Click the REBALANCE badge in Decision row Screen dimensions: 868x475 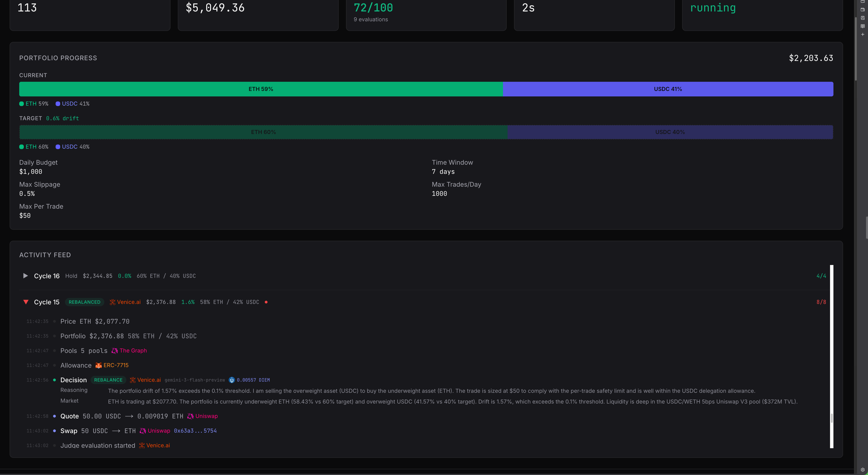108,380
